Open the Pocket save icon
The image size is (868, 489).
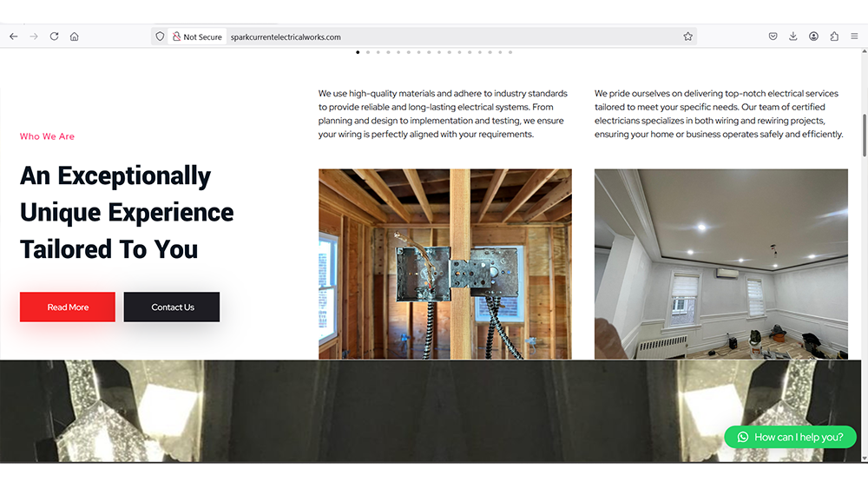773,36
